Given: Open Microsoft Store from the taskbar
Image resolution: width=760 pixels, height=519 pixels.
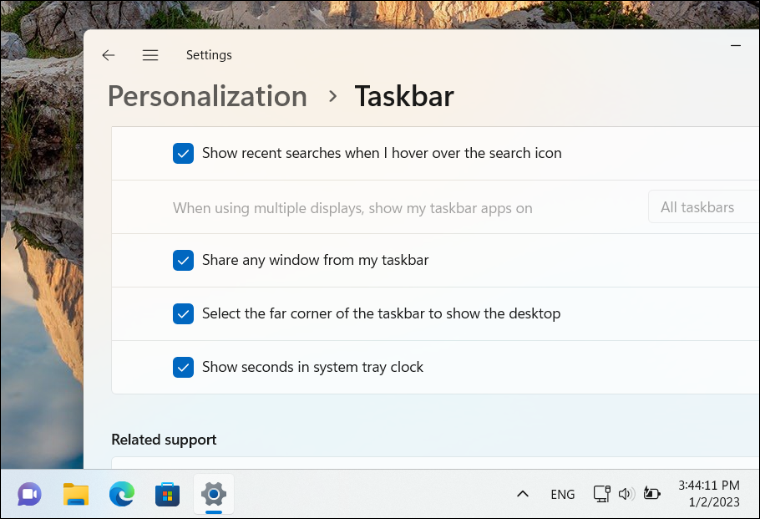Looking at the screenshot, I should (x=167, y=494).
